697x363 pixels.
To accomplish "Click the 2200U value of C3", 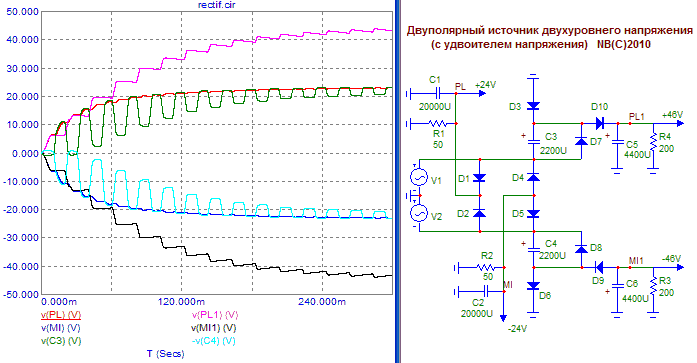I will (553, 151).
